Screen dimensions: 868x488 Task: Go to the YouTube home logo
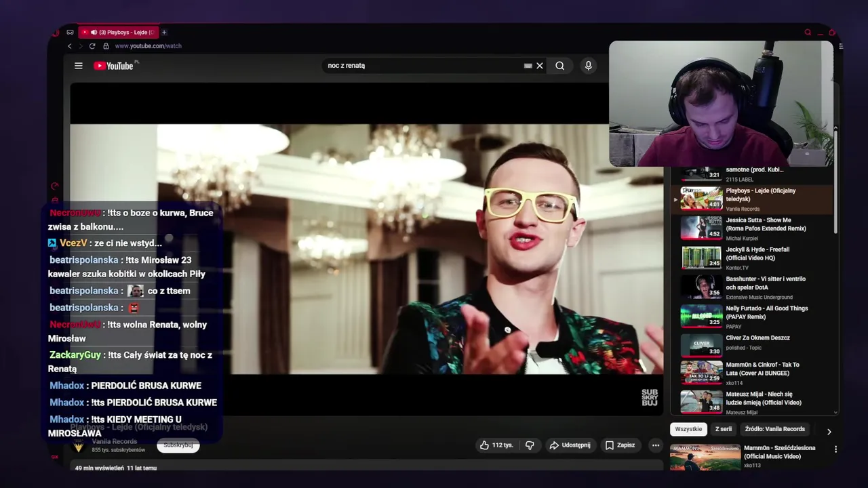click(x=113, y=66)
